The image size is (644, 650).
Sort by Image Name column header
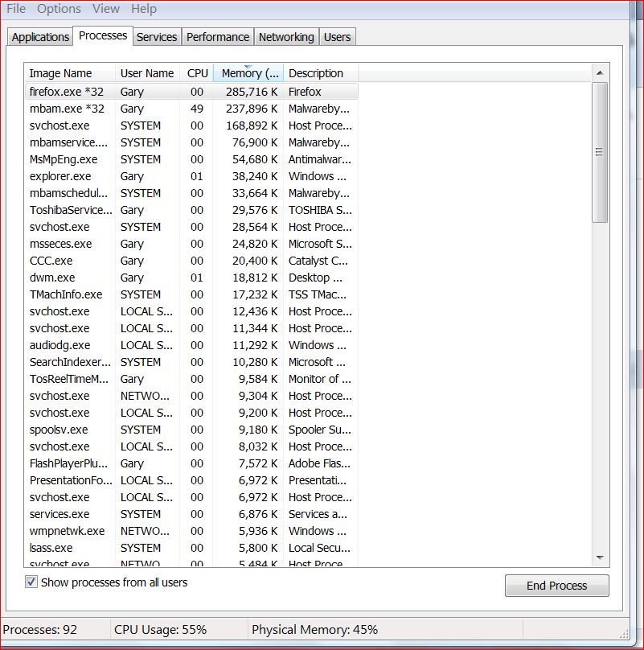click(x=70, y=73)
